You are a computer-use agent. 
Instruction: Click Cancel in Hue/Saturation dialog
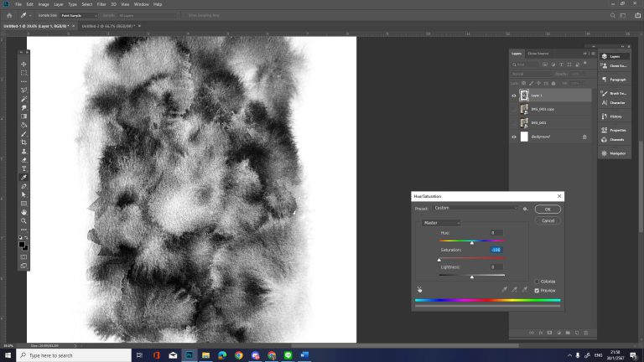[x=547, y=220]
